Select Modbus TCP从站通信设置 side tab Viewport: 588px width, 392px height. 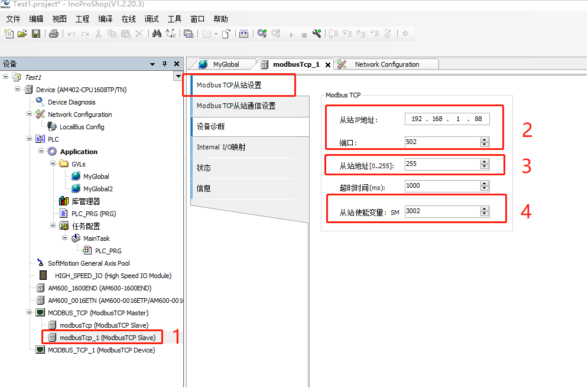point(250,106)
